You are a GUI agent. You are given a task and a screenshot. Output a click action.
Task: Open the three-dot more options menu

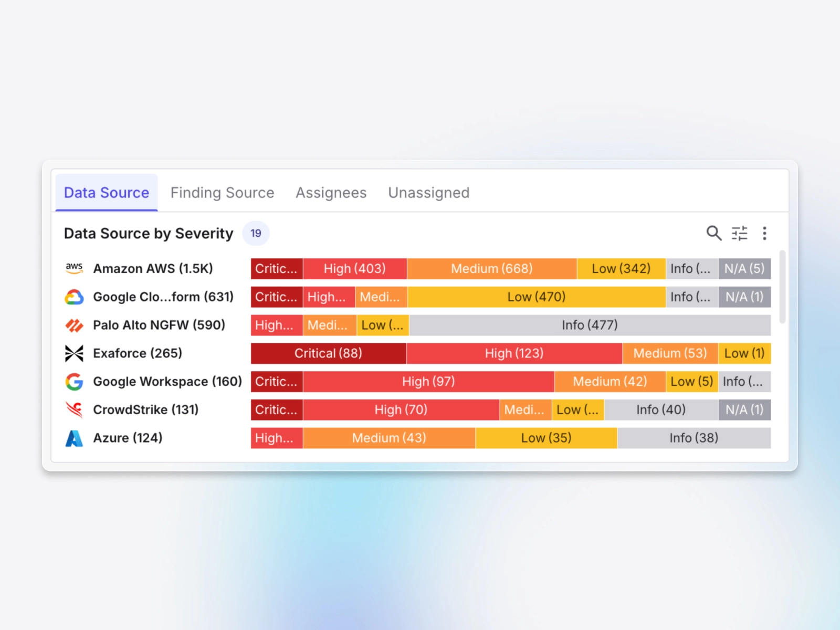click(x=764, y=233)
